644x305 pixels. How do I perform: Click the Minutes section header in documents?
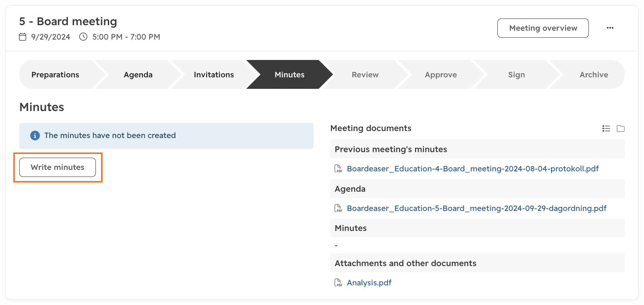pos(477,228)
